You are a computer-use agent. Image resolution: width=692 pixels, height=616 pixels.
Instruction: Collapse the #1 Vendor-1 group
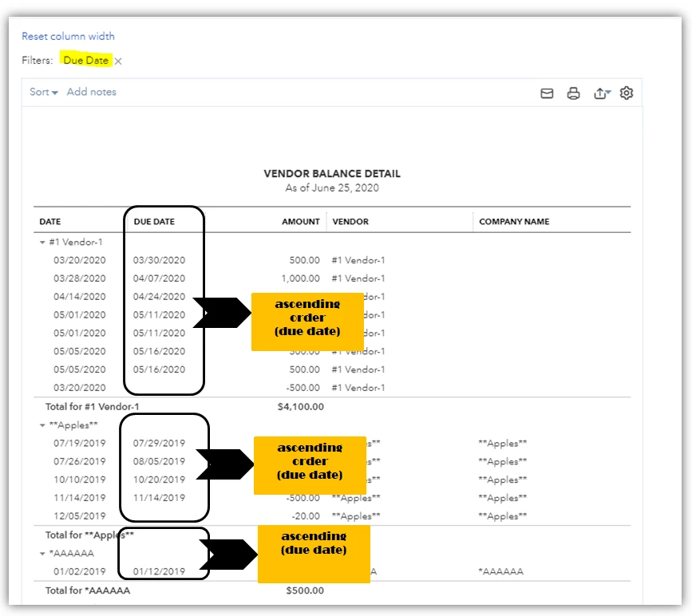pos(42,243)
